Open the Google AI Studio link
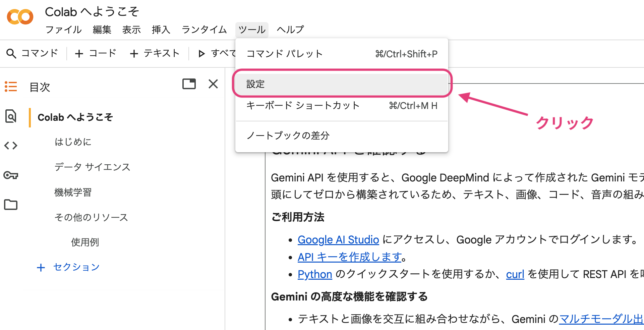The height and width of the screenshot is (330, 644). click(x=338, y=240)
